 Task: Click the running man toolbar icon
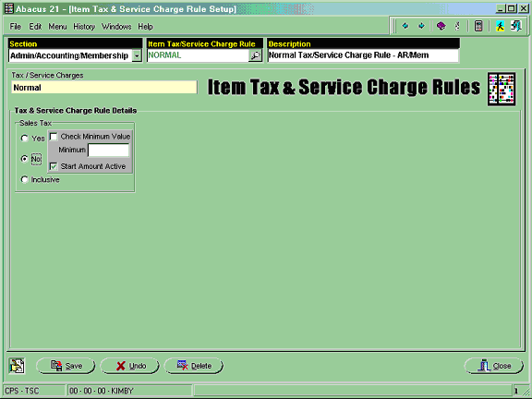pos(500,26)
